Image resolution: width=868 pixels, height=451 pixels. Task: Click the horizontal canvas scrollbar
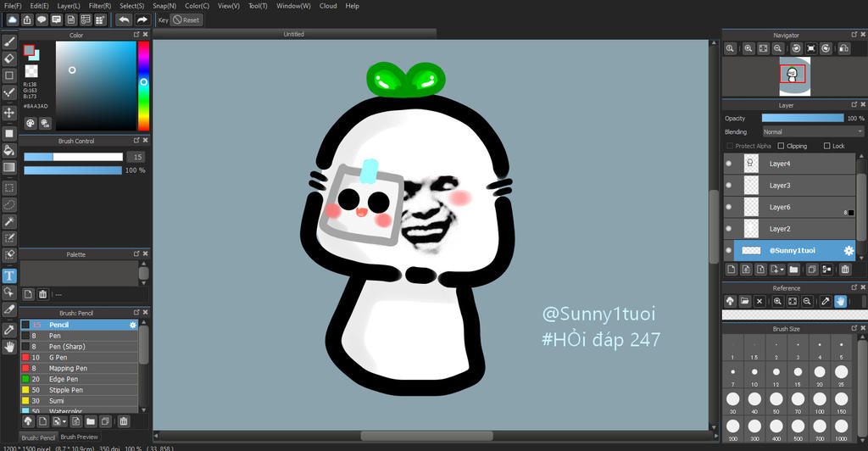click(427, 436)
